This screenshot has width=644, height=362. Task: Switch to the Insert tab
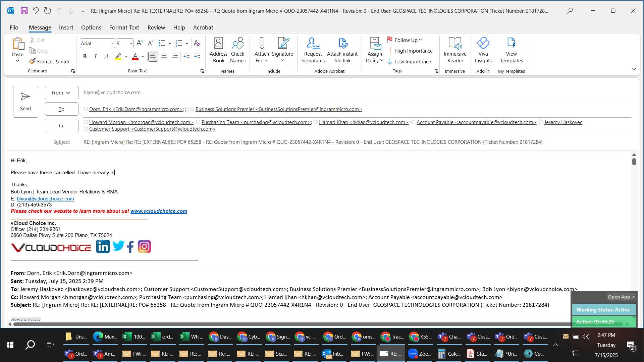click(x=66, y=27)
